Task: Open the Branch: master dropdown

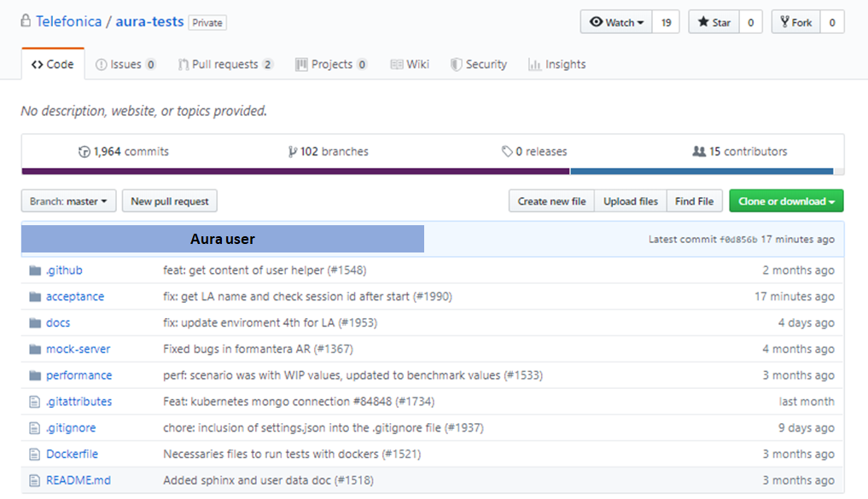Action: pyautogui.click(x=68, y=200)
